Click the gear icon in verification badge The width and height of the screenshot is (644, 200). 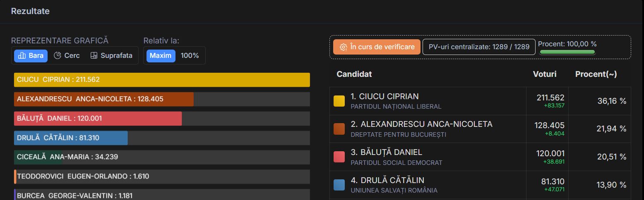[343, 47]
